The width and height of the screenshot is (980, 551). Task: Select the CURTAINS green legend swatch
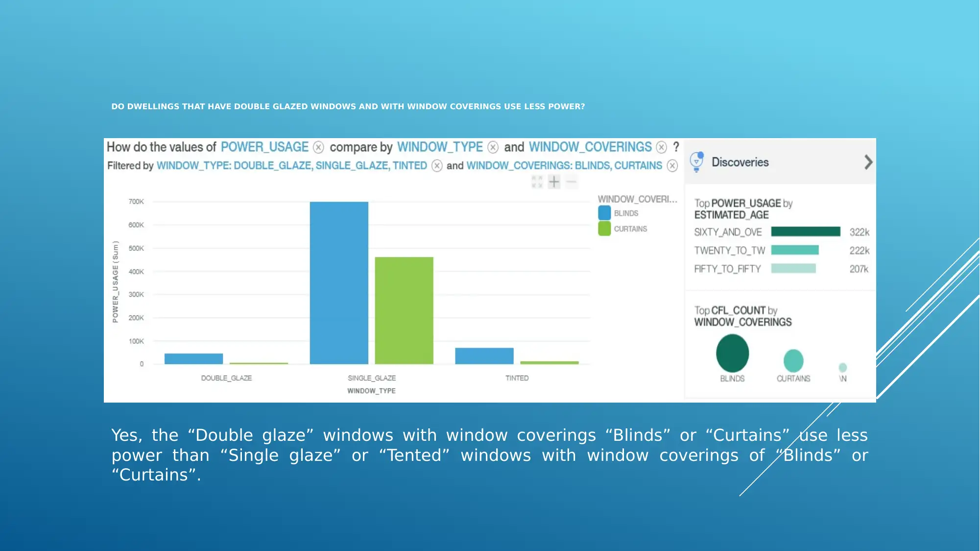pyautogui.click(x=604, y=229)
